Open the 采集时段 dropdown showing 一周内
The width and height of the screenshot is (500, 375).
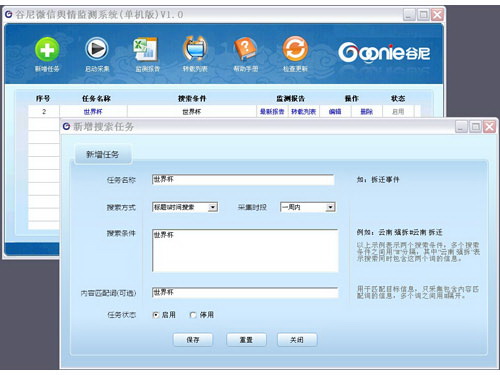coord(308,207)
